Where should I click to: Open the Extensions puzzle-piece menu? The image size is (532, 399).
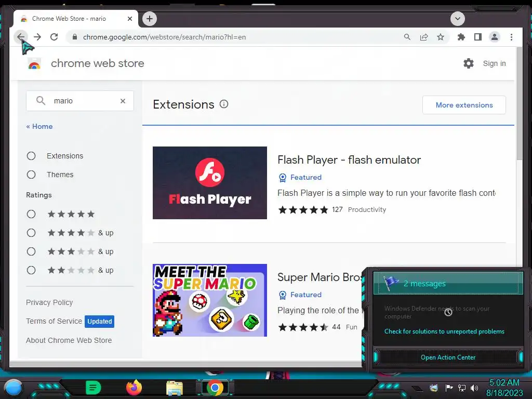(x=461, y=37)
